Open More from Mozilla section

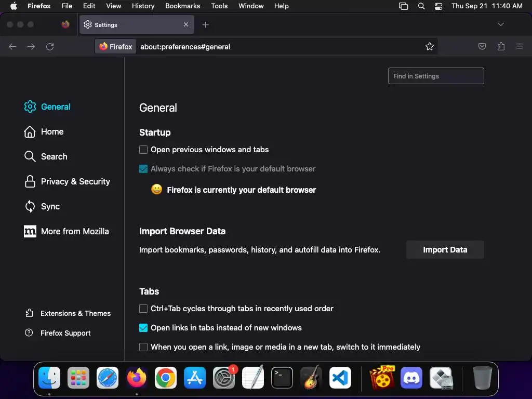(66, 231)
